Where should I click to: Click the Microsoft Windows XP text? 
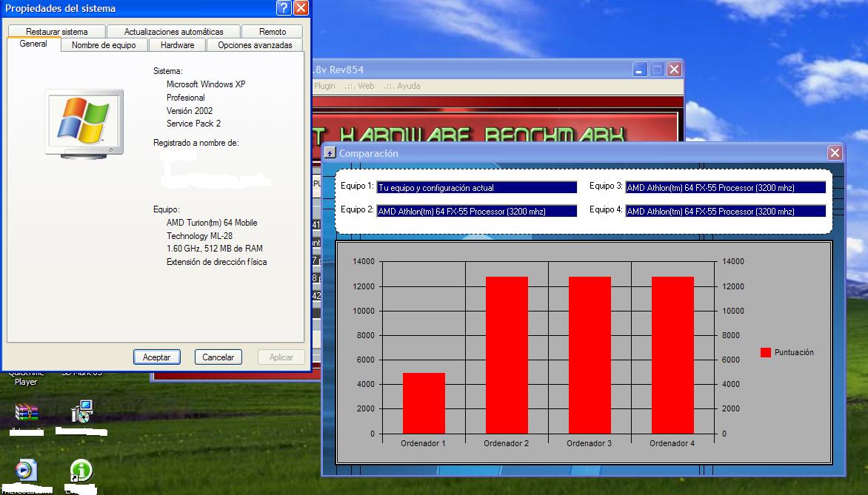click(206, 84)
